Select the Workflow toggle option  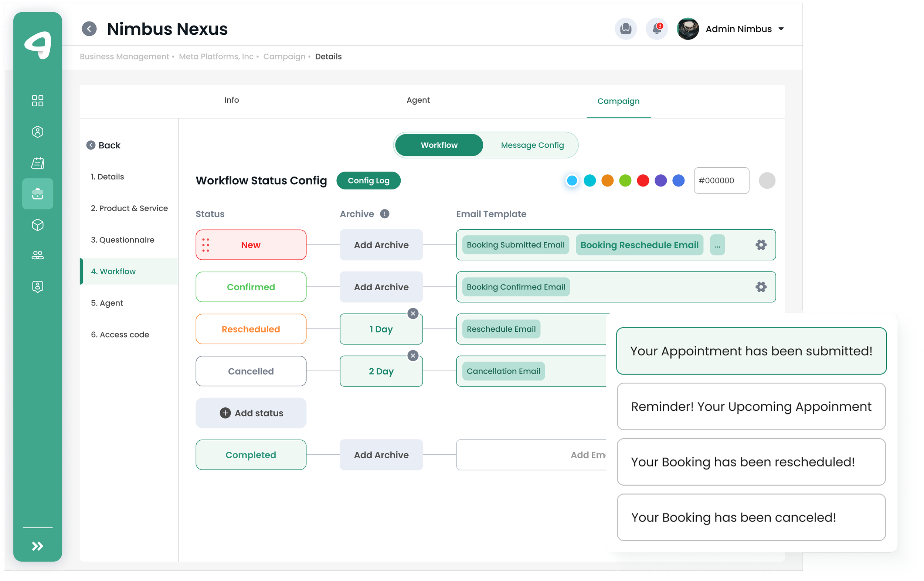439,145
